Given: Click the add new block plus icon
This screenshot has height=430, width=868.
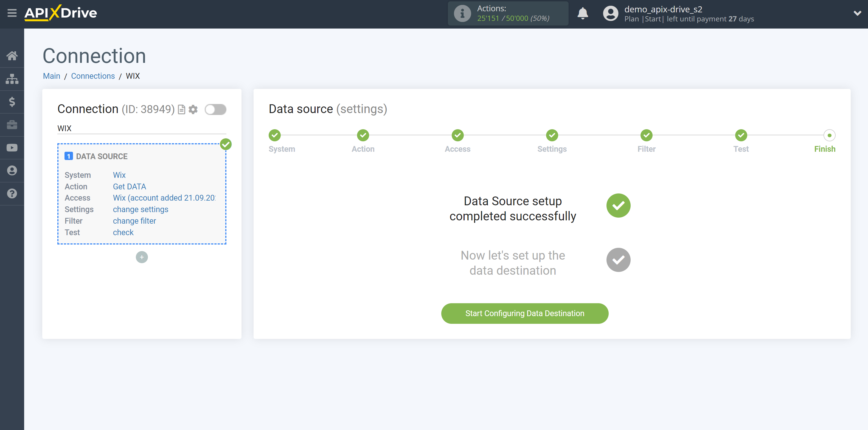Looking at the screenshot, I should (142, 257).
